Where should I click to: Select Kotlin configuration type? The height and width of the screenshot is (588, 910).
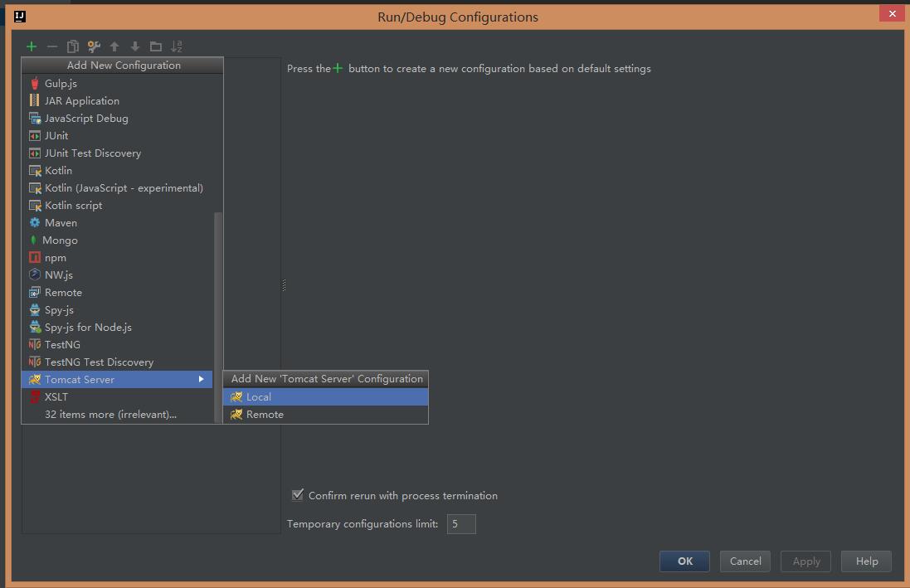coord(117,171)
